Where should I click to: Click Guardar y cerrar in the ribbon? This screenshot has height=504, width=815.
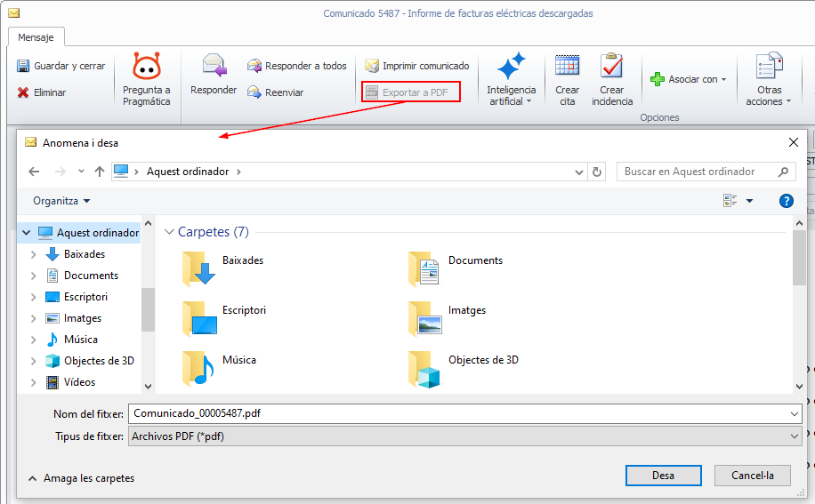click(x=61, y=66)
